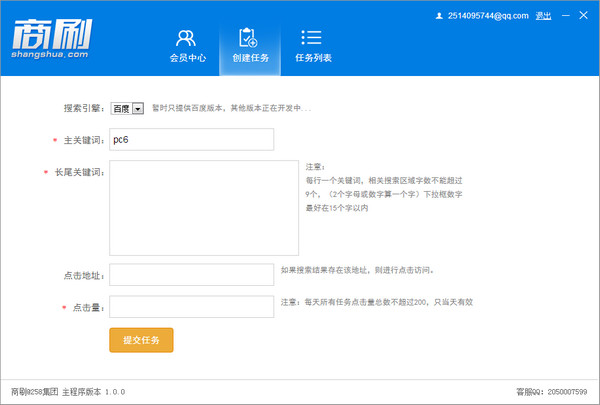600x405 pixels.
Task: Click the 客服QQ number in status bar
Action: click(566, 391)
